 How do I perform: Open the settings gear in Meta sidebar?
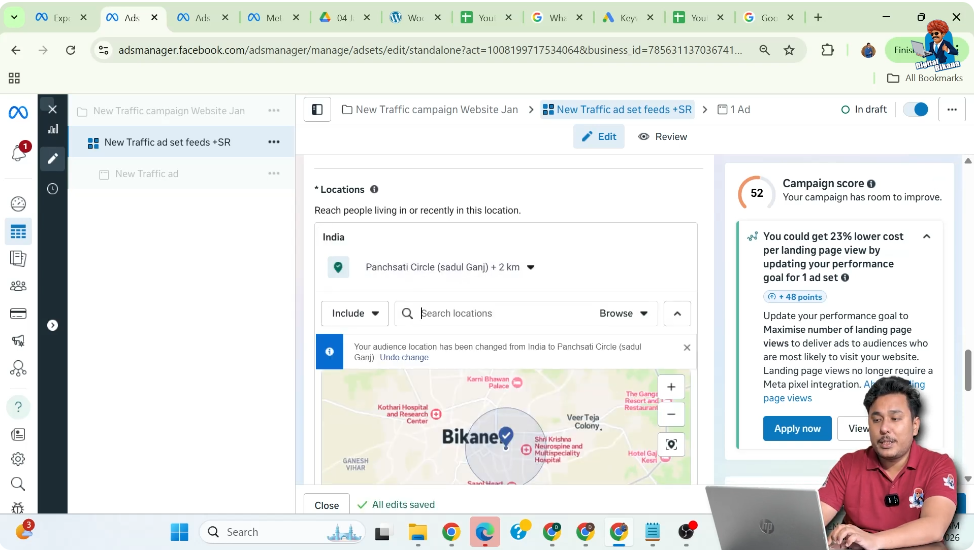(x=18, y=459)
